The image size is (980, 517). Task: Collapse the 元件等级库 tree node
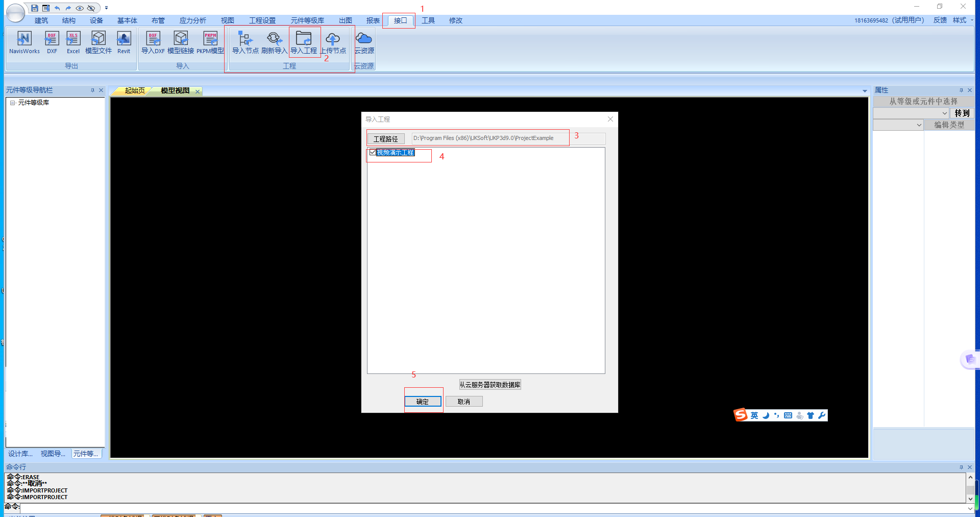12,103
